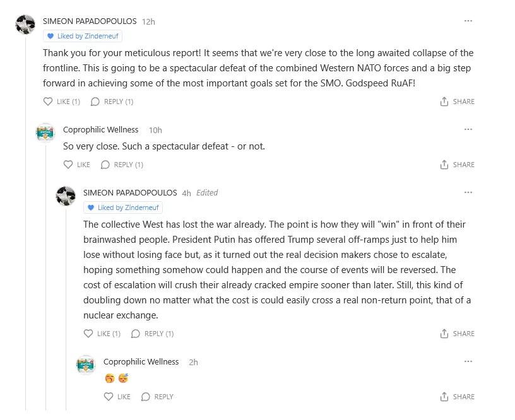Reply to Simeon's 4h comment about the West
The height and width of the screenshot is (420, 515).
click(x=152, y=334)
